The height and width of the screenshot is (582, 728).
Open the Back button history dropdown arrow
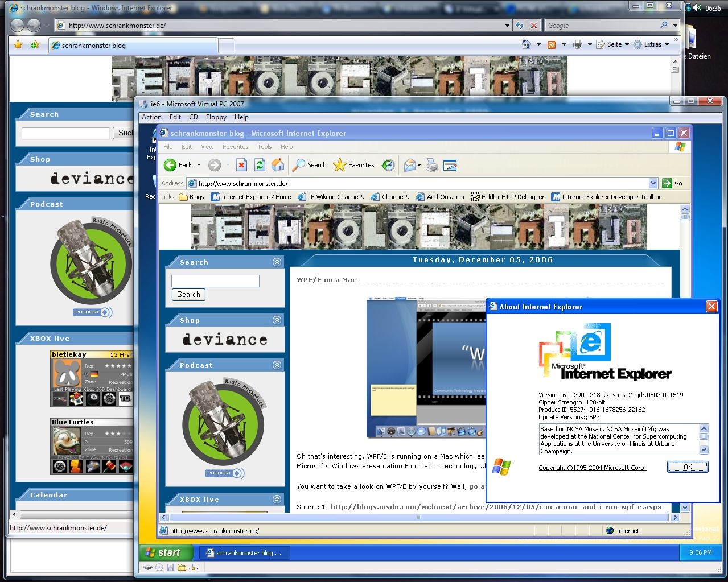coord(199,165)
